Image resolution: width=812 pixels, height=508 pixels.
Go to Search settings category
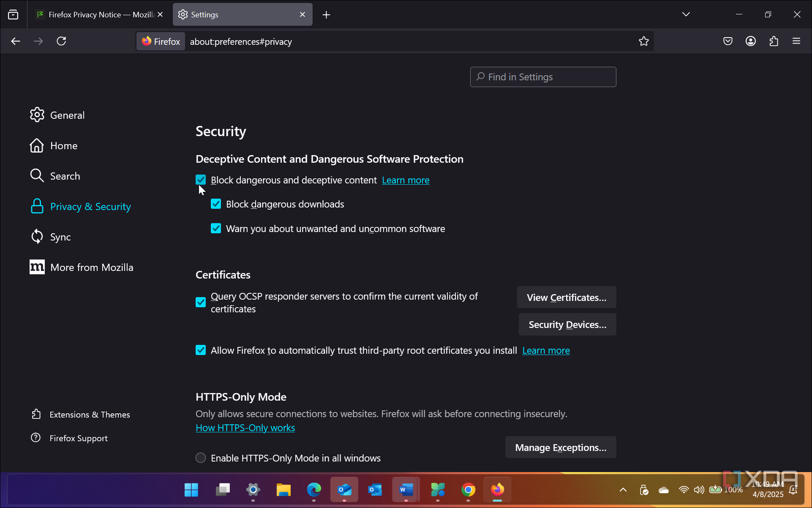click(55, 176)
